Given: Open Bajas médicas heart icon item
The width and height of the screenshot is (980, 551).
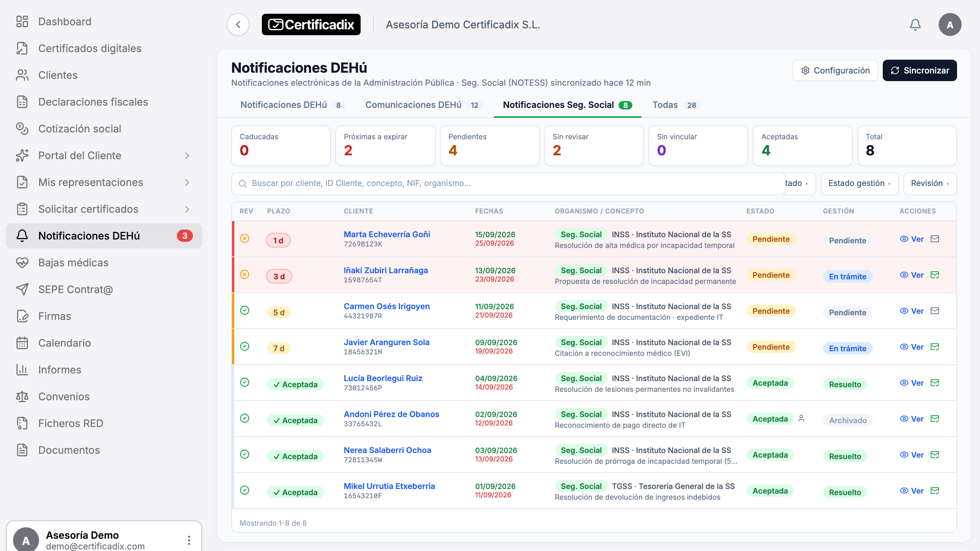Looking at the screenshot, I should point(104,262).
